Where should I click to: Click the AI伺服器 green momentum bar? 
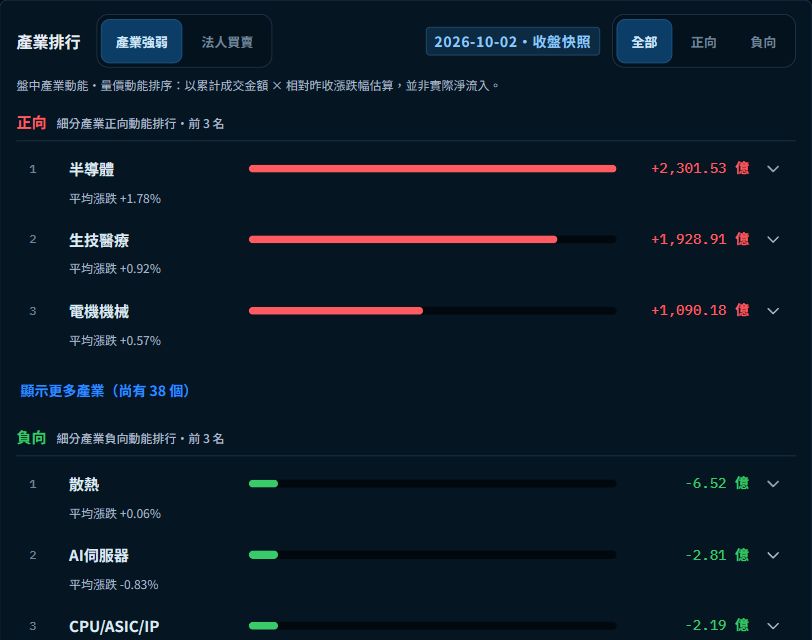[x=264, y=555]
